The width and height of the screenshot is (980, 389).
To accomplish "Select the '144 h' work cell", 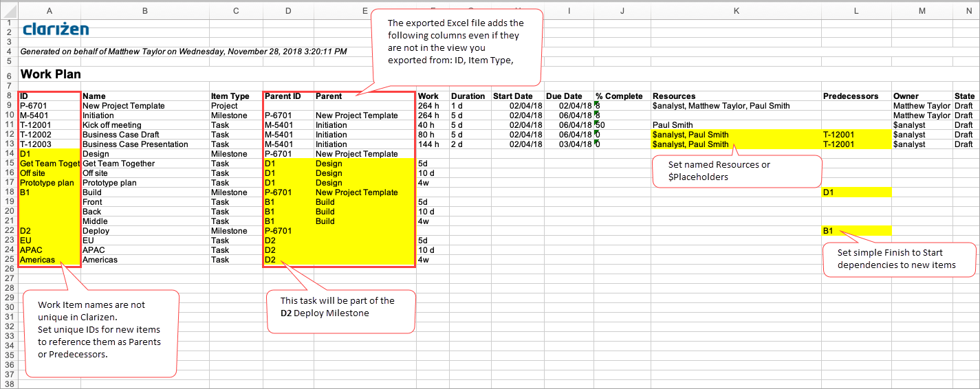I will [433, 144].
